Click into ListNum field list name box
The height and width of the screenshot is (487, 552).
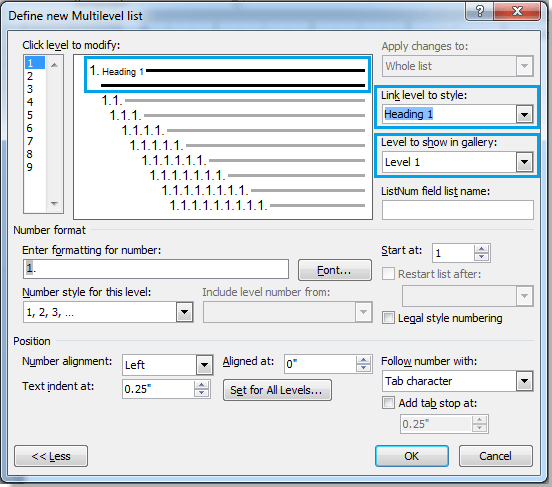458,210
